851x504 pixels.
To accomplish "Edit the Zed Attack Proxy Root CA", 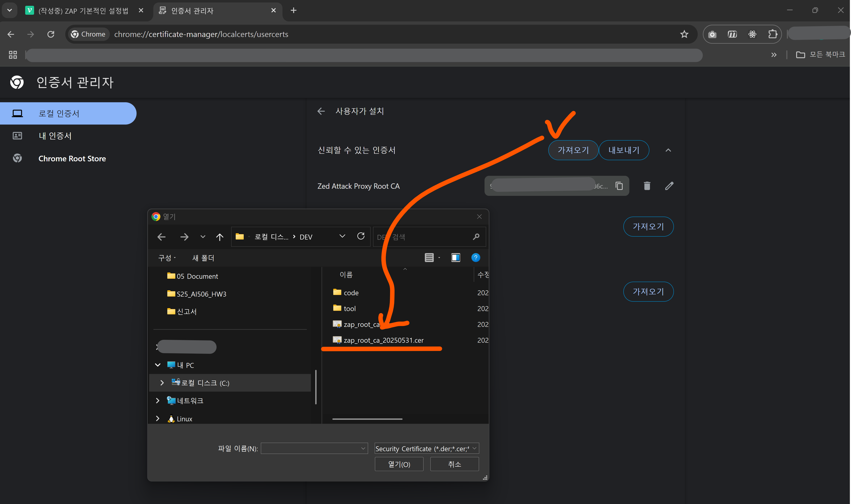I will [x=669, y=186].
